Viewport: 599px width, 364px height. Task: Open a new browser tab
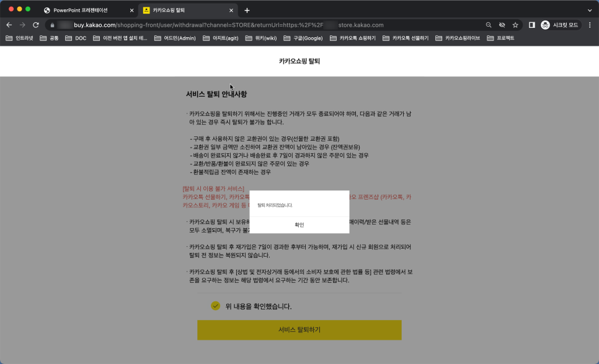(247, 11)
